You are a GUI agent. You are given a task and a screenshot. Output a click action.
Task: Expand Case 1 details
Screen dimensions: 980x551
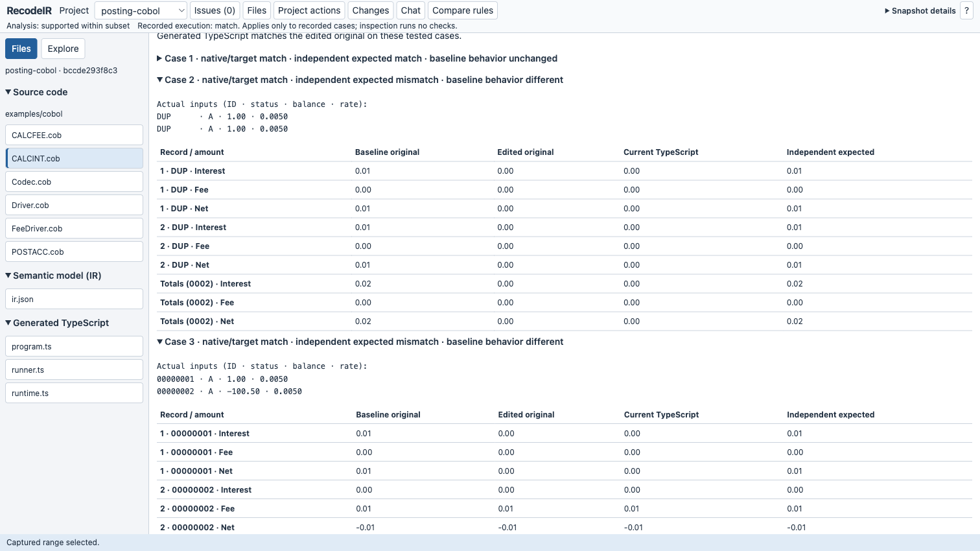point(357,58)
